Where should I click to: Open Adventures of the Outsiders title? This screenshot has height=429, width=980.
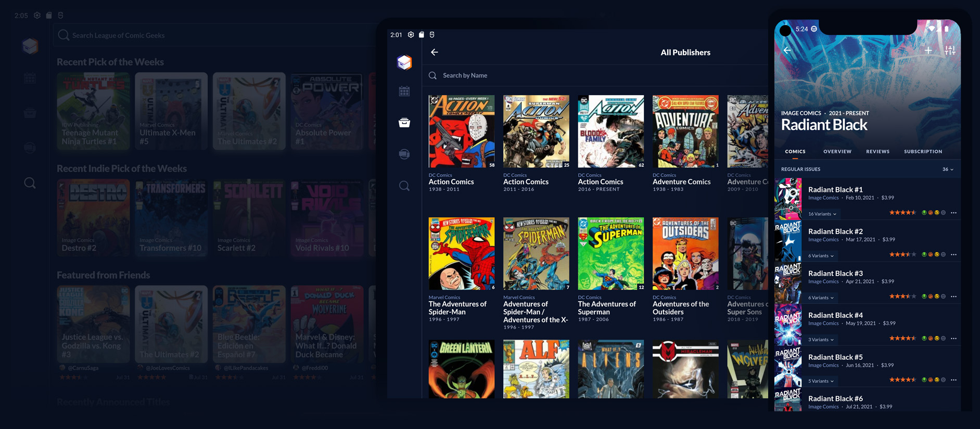click(681, 308)
